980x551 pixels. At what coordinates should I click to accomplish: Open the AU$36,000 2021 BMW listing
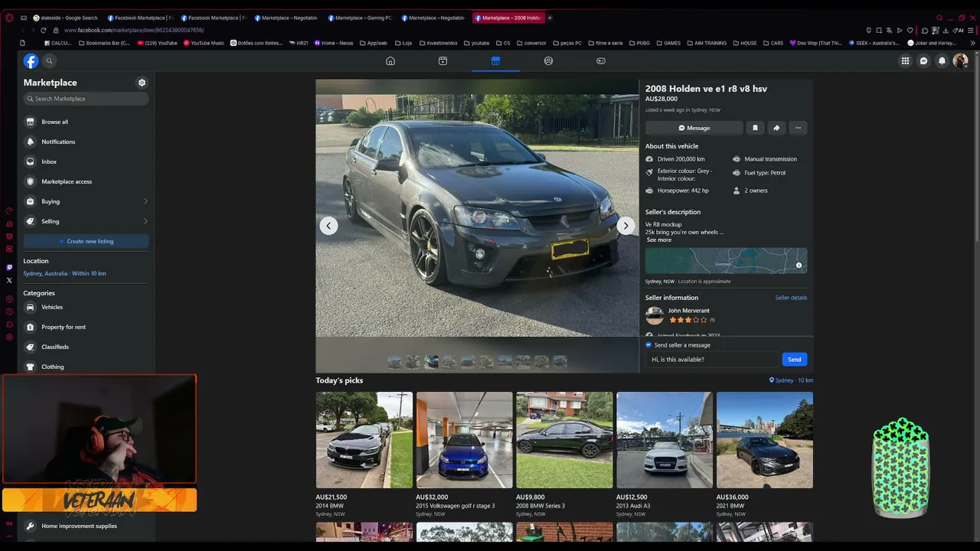[765, 455]
